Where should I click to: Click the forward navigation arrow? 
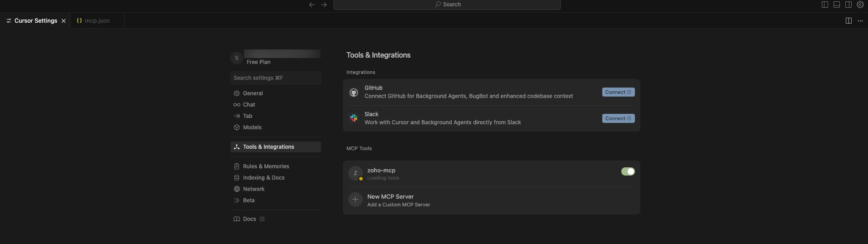click(x=324, y=5)
